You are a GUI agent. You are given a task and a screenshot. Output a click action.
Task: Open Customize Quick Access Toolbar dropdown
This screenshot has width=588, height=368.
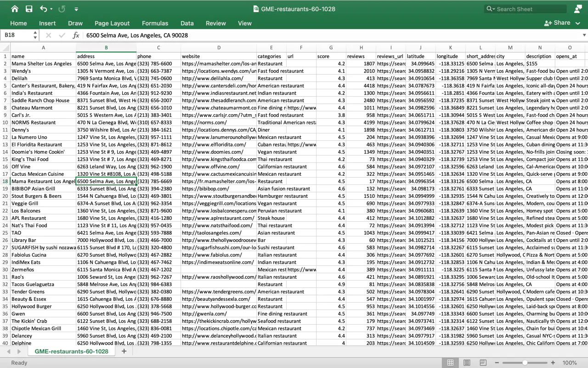(x=76, y=9)
